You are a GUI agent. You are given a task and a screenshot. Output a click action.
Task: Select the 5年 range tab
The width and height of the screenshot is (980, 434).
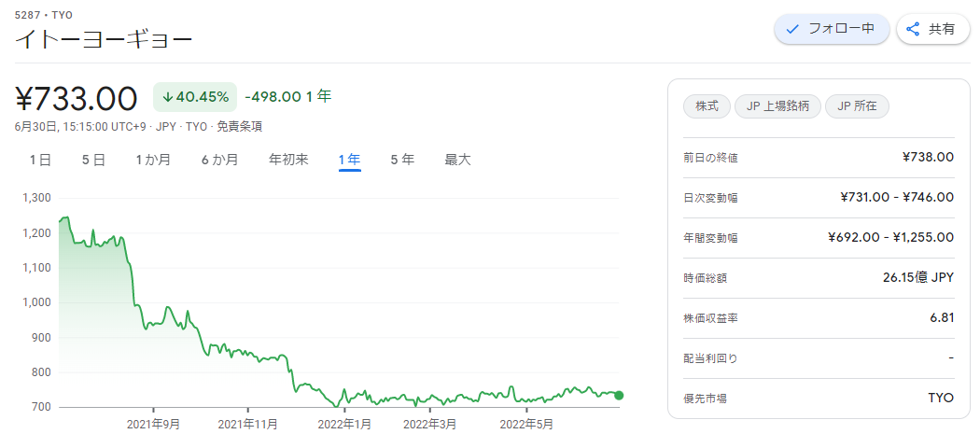(402, 161)
